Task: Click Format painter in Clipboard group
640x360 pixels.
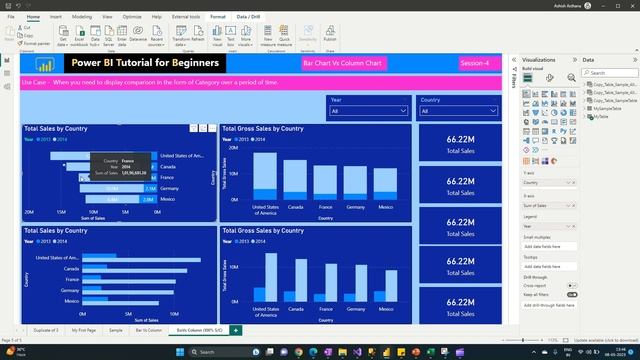Action: click(34, 43)
